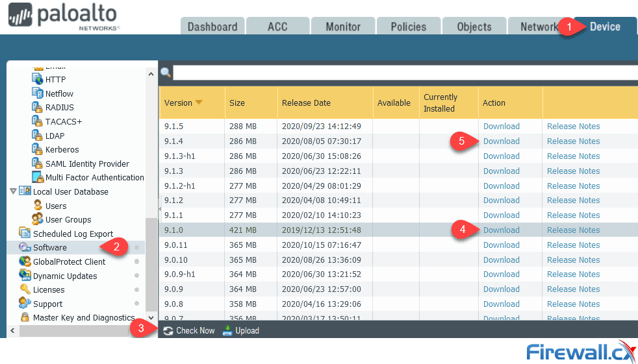The height and width of the screenshot is (364, 638).
Task: Click the 421 MB size cell
Action: coord(243,230)
